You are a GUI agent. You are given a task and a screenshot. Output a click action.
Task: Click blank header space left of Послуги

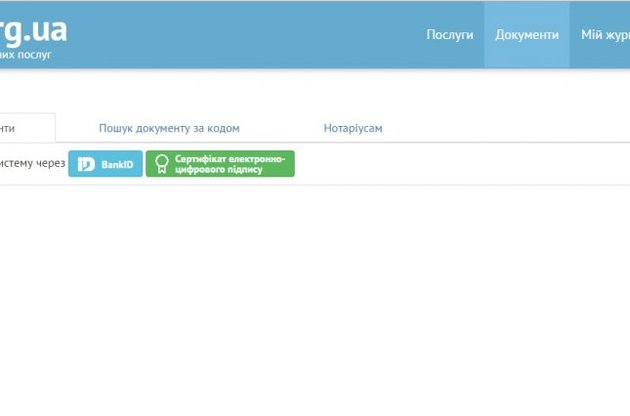(x=250, y=34)
